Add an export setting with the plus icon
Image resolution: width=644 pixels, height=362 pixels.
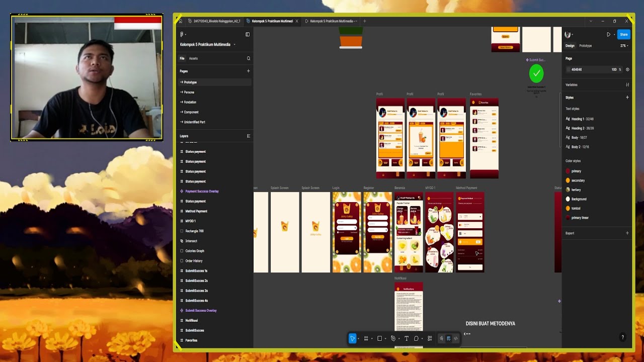click(x=627, y=233)
